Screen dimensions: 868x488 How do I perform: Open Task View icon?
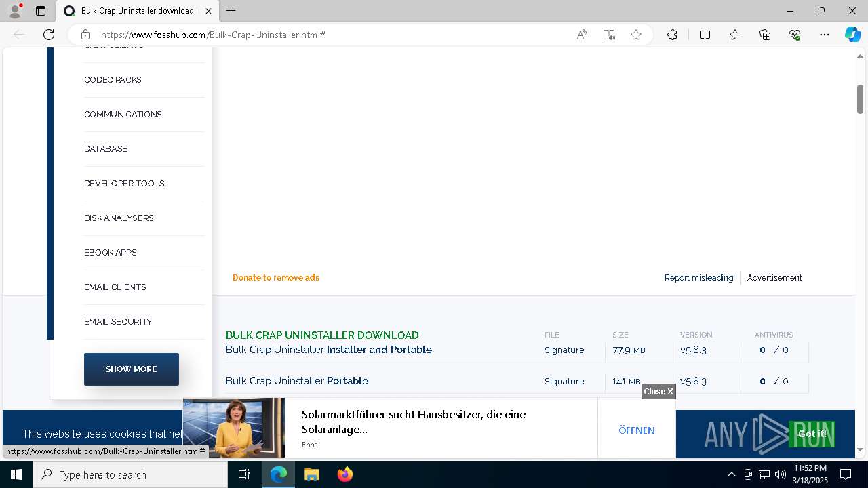coord(244,474)
